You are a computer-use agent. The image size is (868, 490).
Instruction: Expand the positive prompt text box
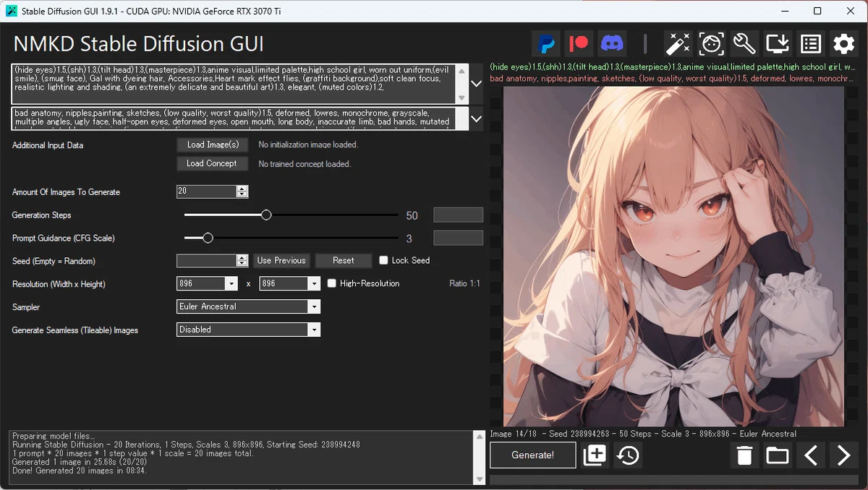click(x=476, y=84)
